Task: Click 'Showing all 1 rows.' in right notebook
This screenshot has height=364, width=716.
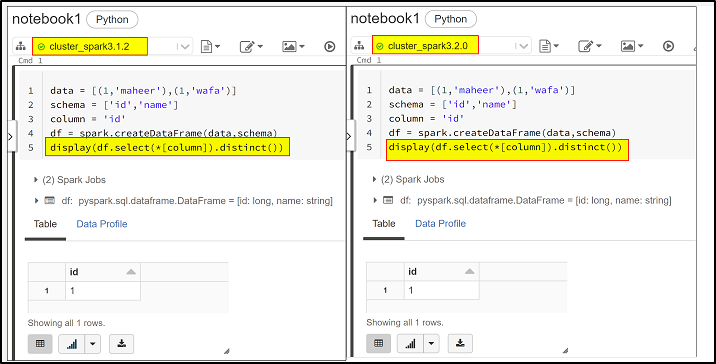Action: (405, 323)
